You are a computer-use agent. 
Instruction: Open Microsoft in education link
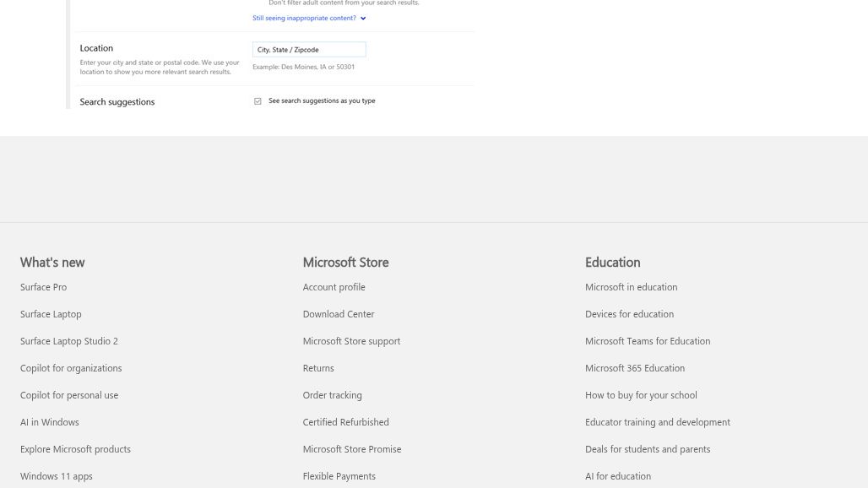(631, 287)
